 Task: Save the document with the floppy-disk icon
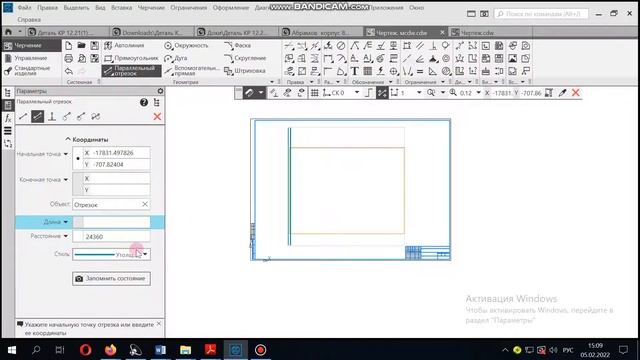[95, 46]
